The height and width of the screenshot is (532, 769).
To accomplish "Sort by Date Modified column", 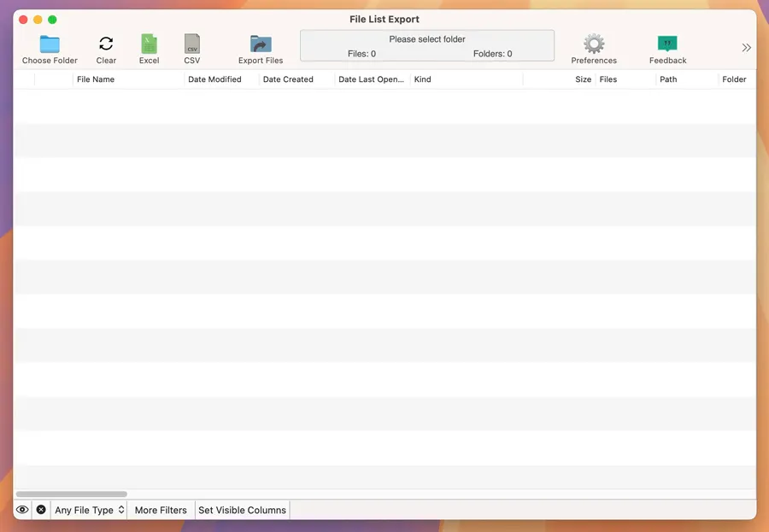I will 214,79.
